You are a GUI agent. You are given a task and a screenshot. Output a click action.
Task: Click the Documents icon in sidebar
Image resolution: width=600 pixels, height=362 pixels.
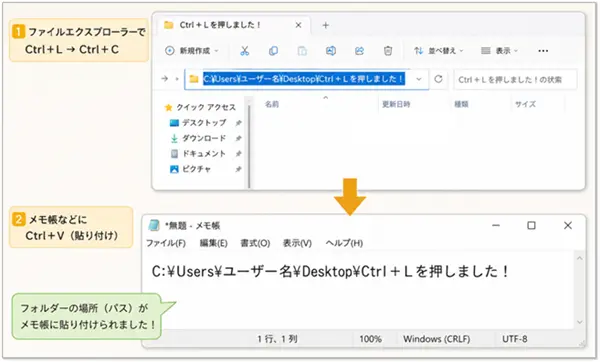pyautogui.click(x=174, y=153)
